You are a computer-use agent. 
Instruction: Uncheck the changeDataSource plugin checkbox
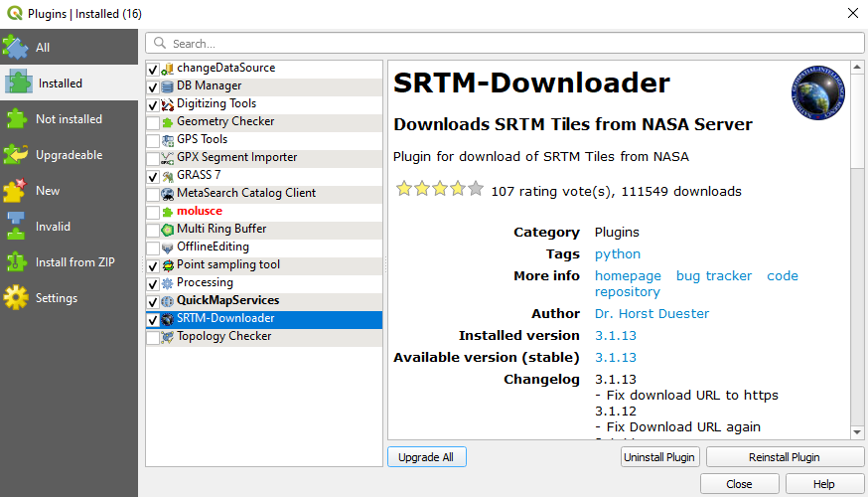[x=153, y=70]
